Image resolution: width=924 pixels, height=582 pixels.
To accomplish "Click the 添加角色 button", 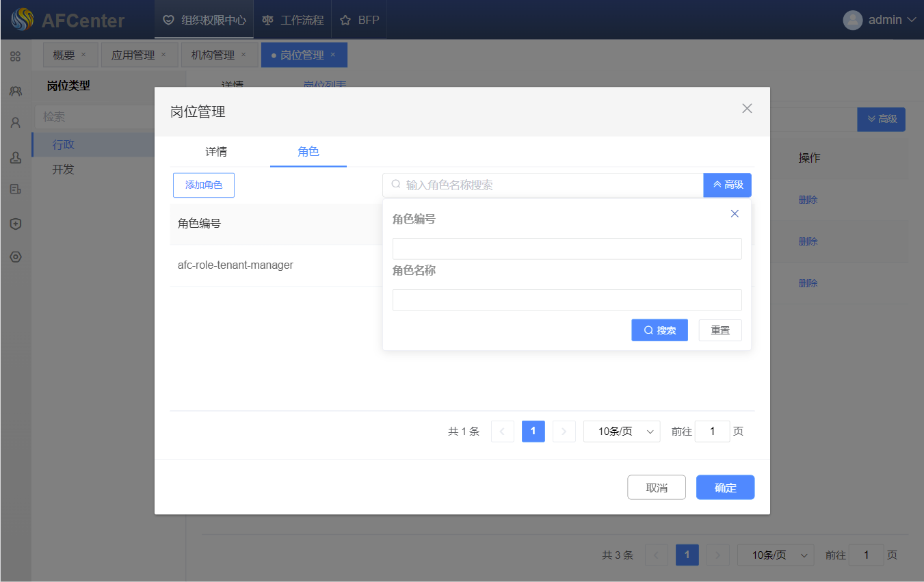I will click(203, 185).
